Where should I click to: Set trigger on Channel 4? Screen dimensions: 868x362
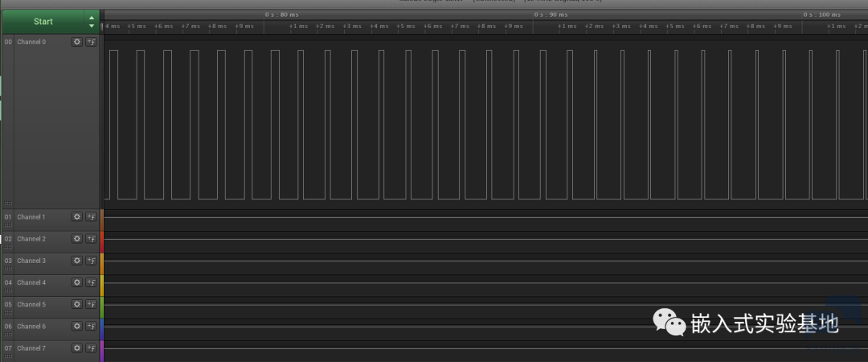[x=92, y=282]
